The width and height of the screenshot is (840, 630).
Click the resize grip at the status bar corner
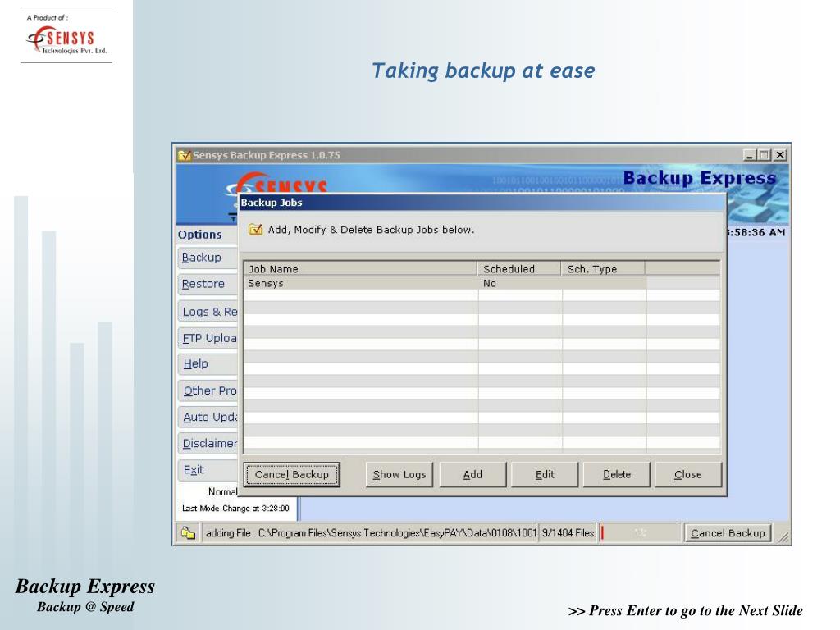[783, 537]
